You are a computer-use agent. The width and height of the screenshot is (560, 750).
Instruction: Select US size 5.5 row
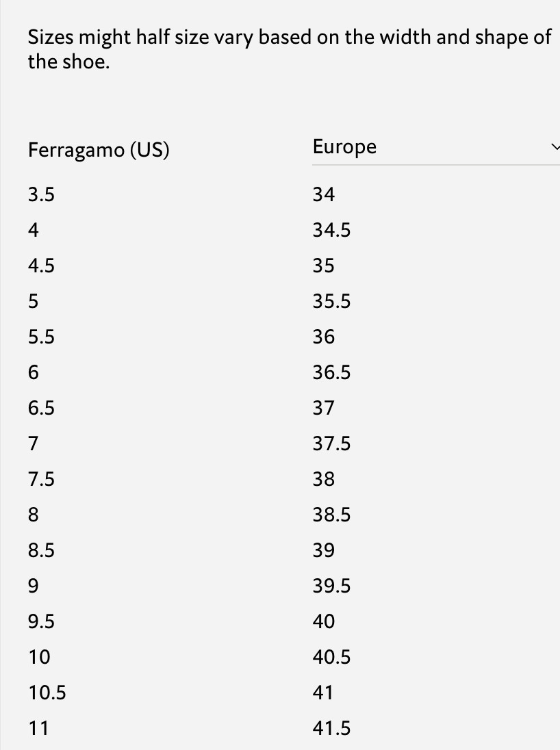pos(41,337)
